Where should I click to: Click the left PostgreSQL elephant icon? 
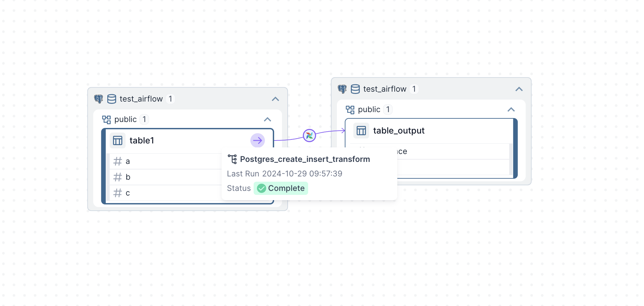pos(98,99)
